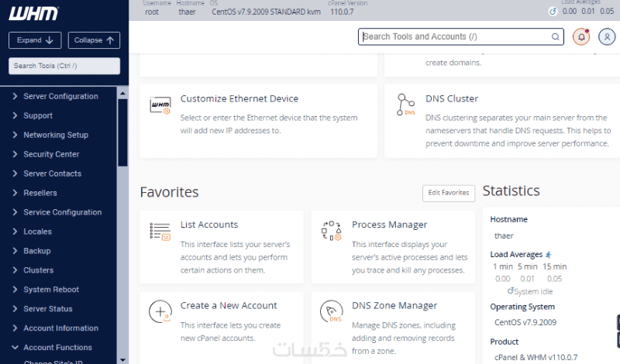Open the Customize Ethernet Device link
This screenshot has height=364, width=620.
[239, 99]
